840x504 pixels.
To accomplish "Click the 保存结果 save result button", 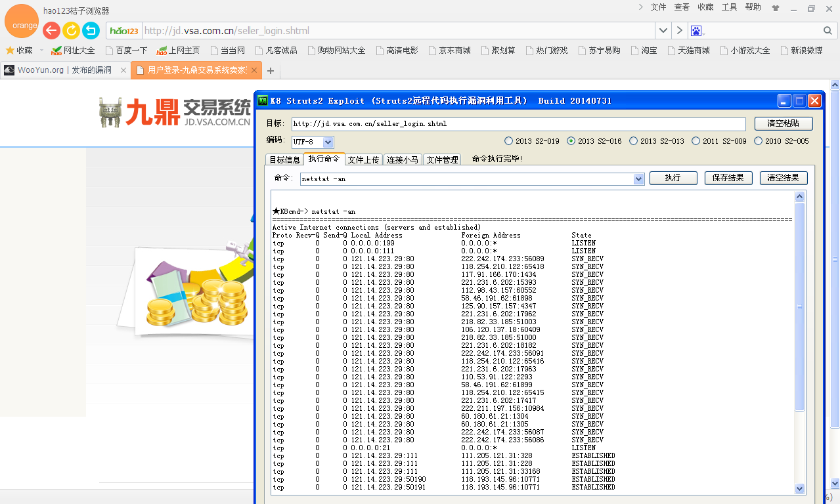I will [728, 178].
